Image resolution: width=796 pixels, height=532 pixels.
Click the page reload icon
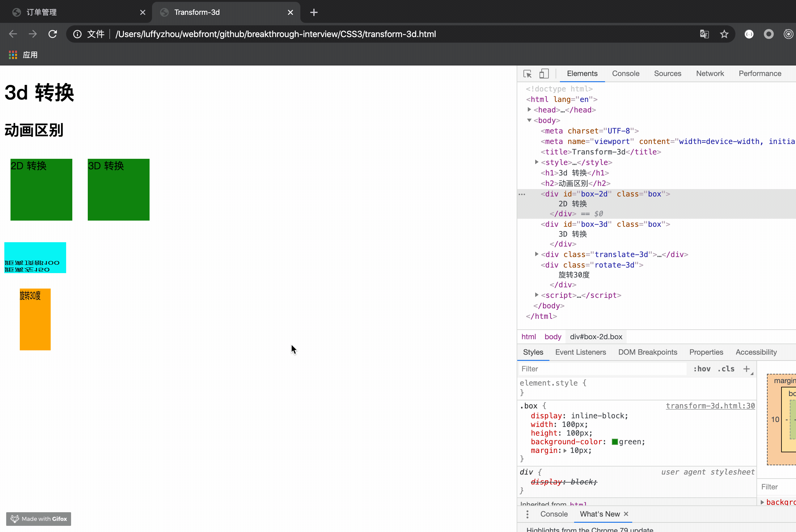coord(53,34)
